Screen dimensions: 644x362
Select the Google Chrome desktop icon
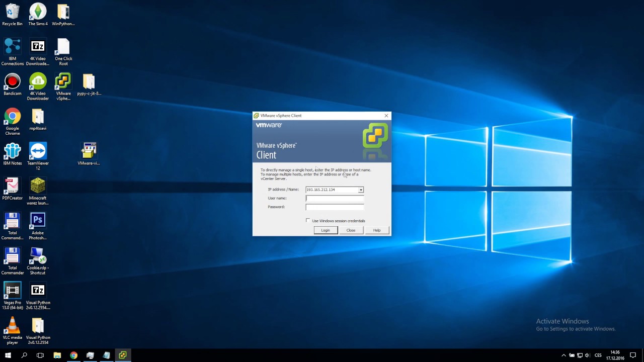pos(12,122)
